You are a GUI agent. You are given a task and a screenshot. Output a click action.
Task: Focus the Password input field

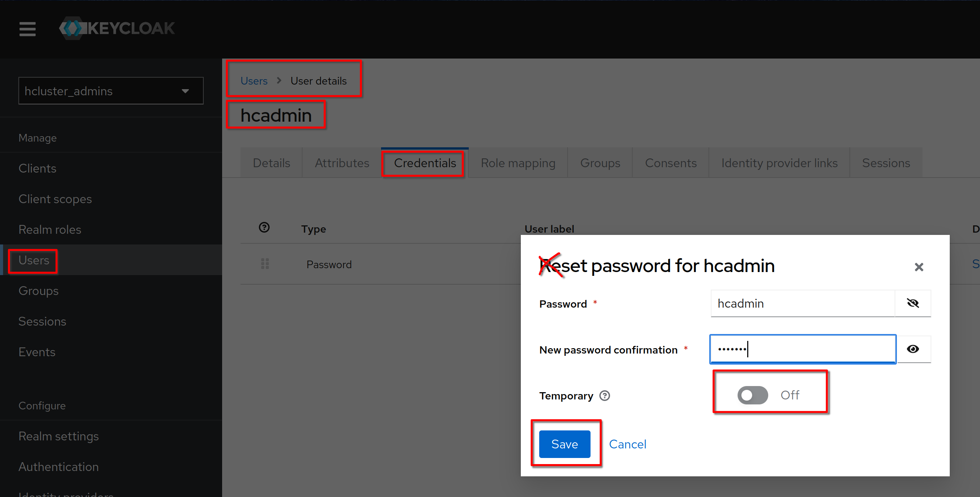click(802, 303)
